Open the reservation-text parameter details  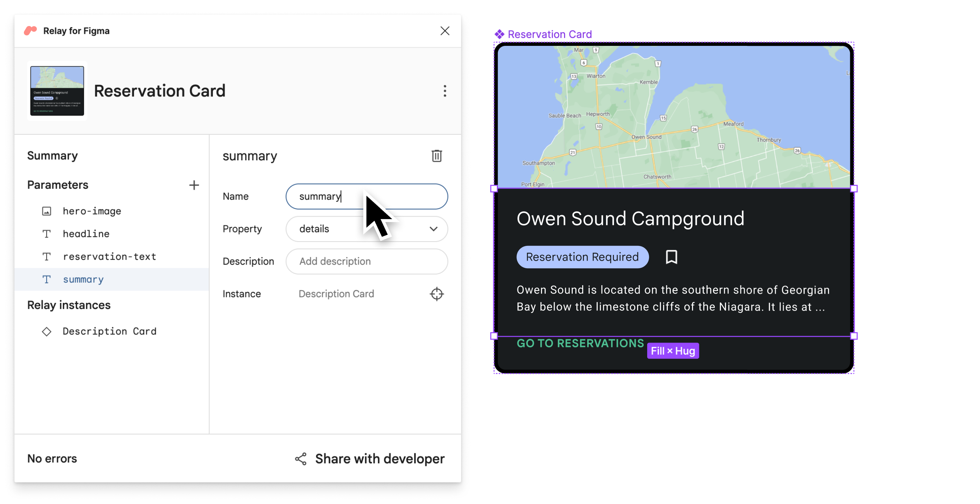pyautogui.click(x=109, y=256)
